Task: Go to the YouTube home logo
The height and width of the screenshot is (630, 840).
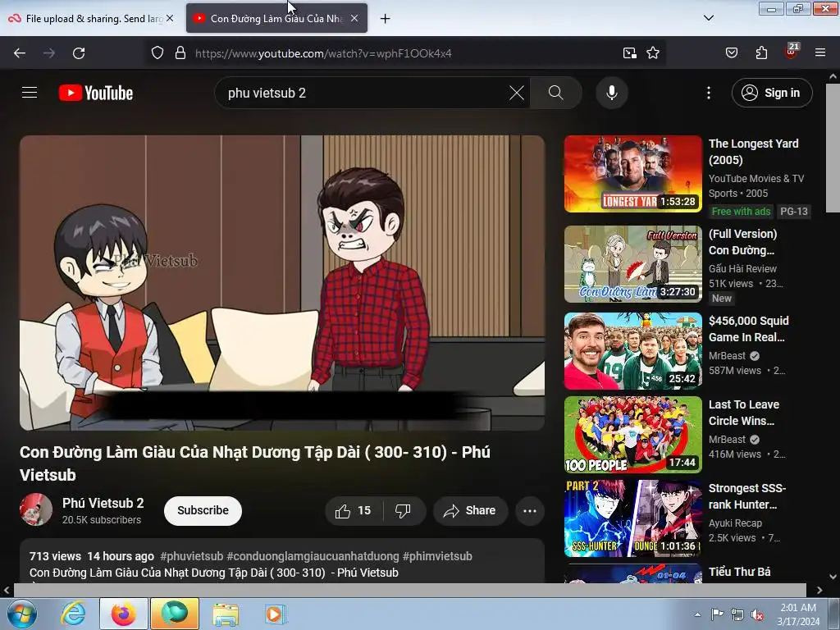Action: pyautogui.click(x=96, y=93)
